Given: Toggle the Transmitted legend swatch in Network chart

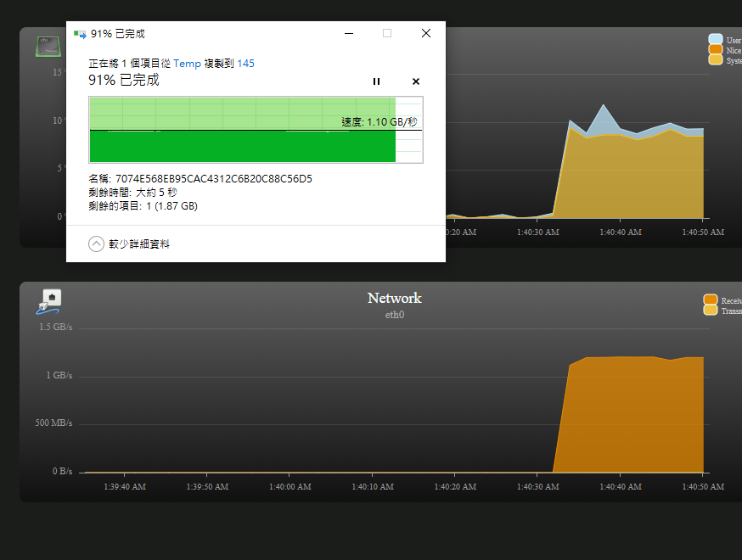Looking at the screenshot, I should point(711,311).
